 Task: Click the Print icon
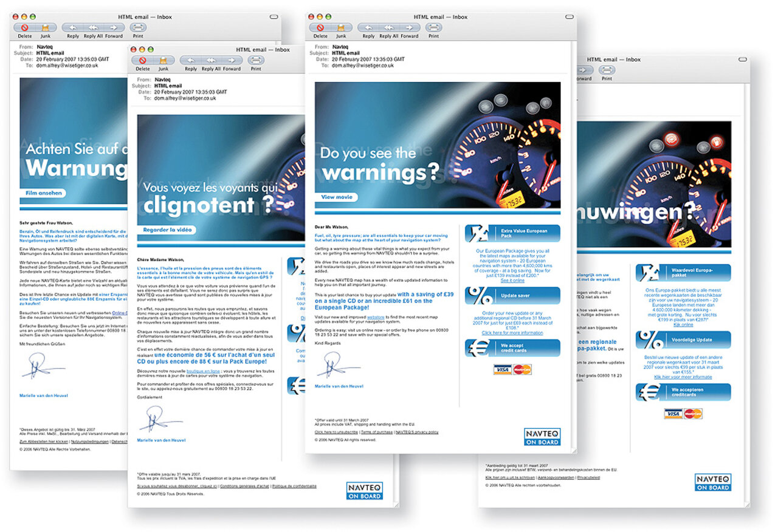coord(433,29)
